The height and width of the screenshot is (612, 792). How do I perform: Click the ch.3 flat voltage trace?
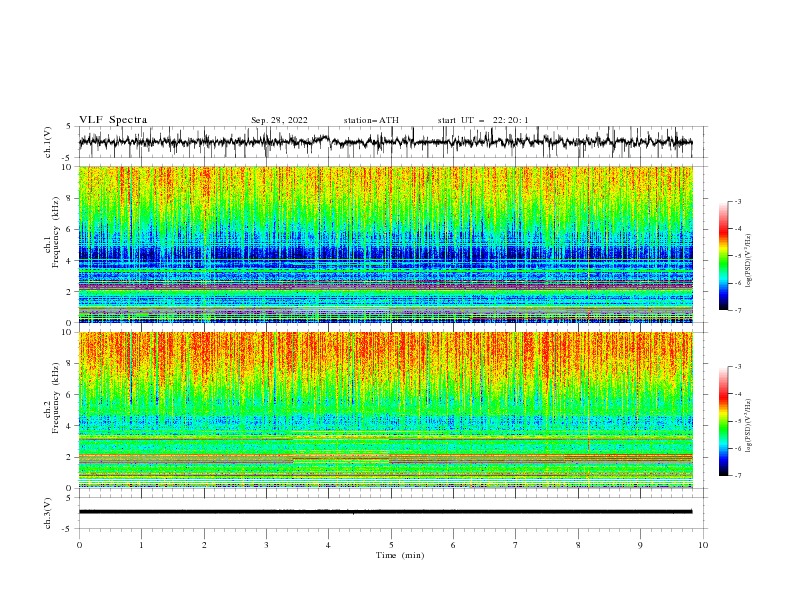[x=385, y=512]
